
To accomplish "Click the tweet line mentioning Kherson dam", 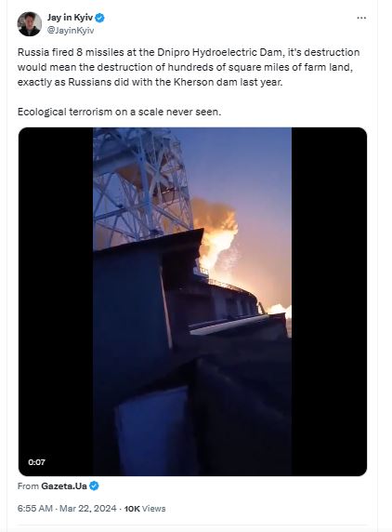I will pyautogui.click(x=150, y=82).
